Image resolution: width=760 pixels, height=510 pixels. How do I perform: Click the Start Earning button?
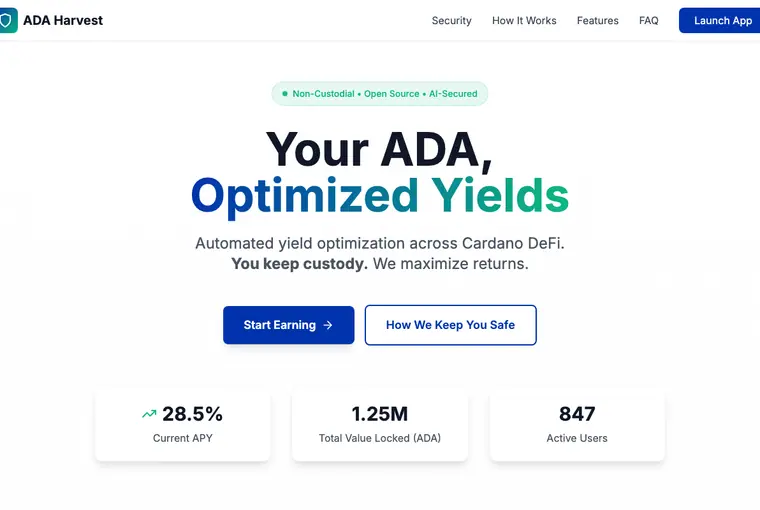coord(288,325)
